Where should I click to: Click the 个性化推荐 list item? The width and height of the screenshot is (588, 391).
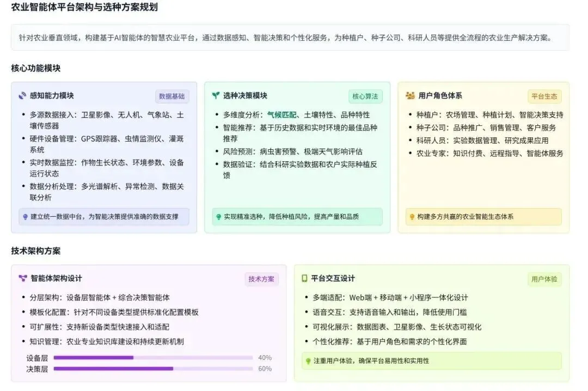tap(390, 341)
